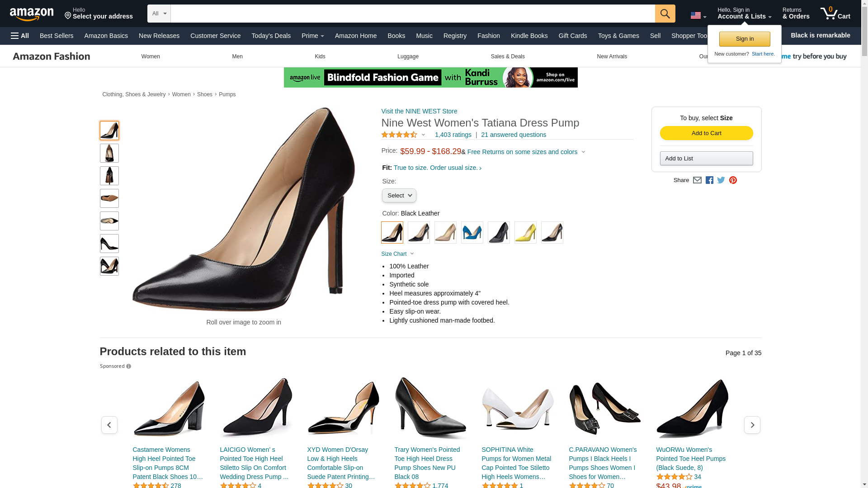Screen dimensions: 868x488
Task: Click the search magnifier icon
Action: (x=665, y=14)
